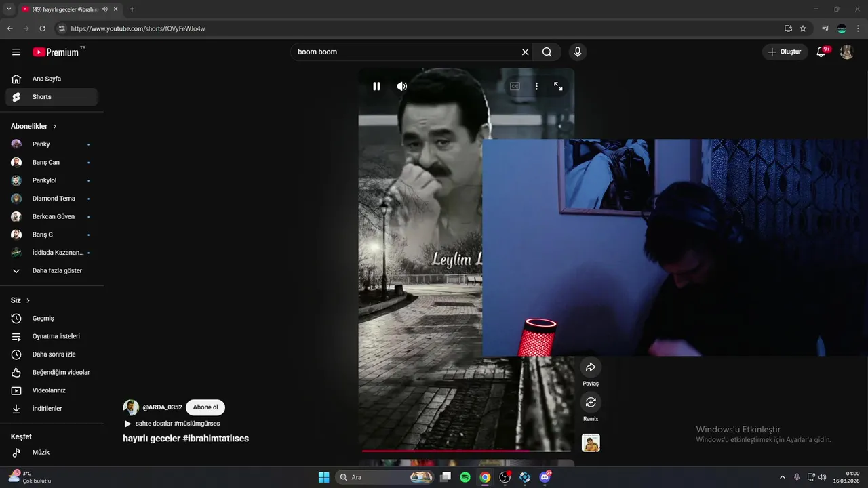Image resolution: width=868 pixels, height=488 pixels.
Task: Open Chrome media controls icon
Action: tap(825, 28)
